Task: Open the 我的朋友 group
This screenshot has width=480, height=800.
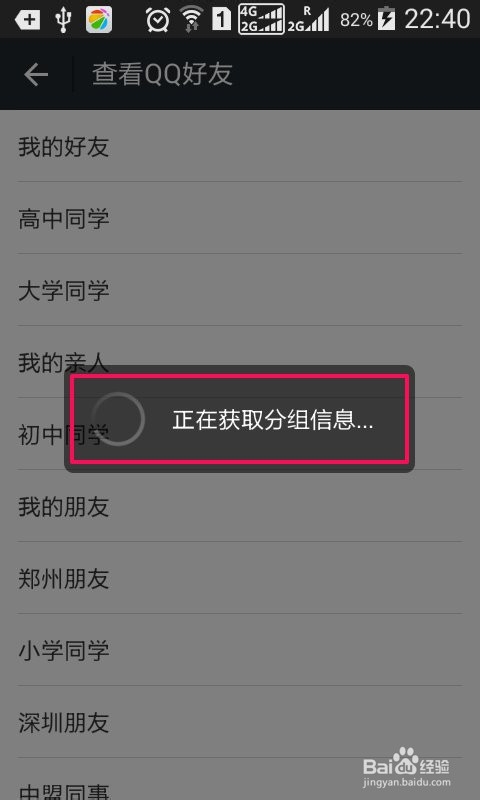Action: tap(240, 506)
